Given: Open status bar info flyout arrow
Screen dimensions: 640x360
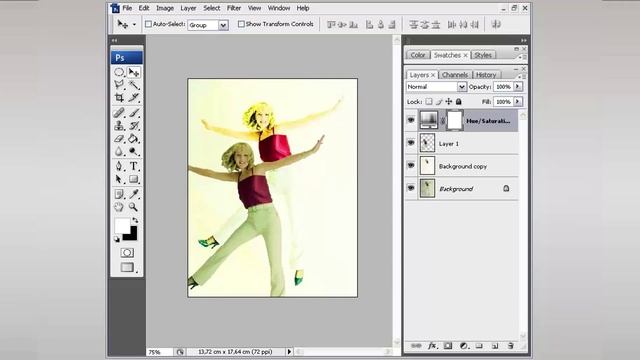Looking at the screenshot, I should click(x=289, y=351).
